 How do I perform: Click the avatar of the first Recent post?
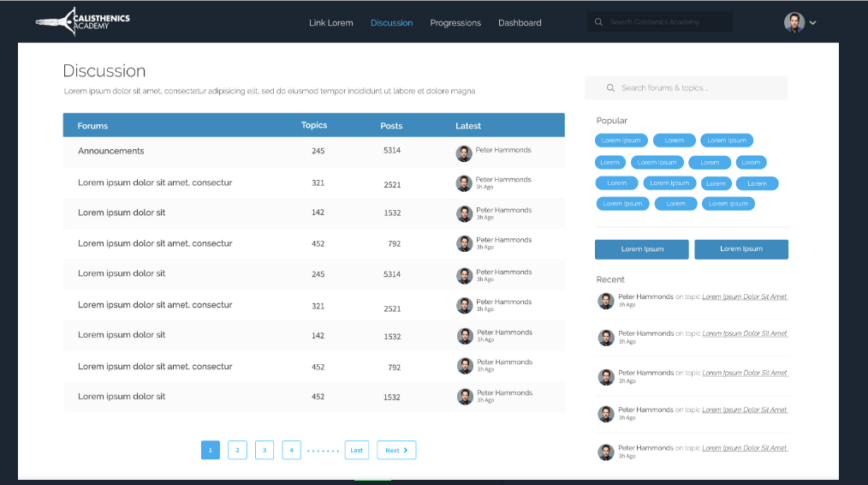pos(605,301)
